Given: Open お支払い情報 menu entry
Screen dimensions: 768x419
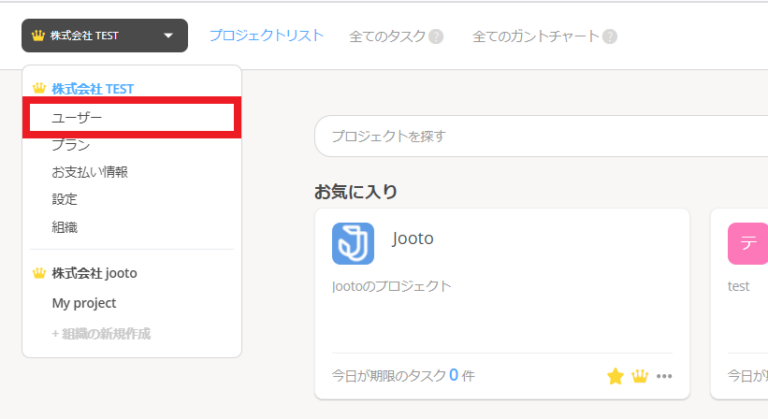Looking at the screenshot, I should pyautogui.click(x=90, y=172).
